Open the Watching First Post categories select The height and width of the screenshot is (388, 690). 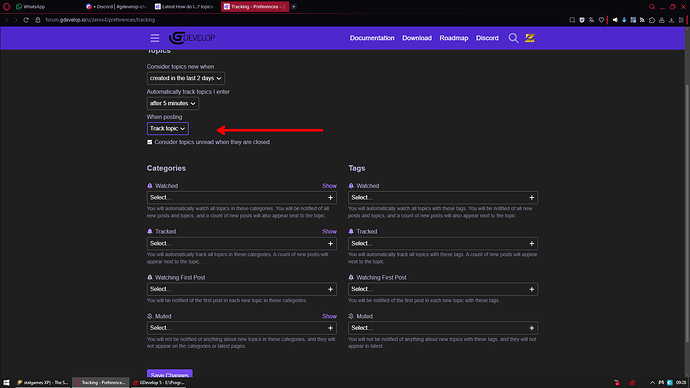tap(242, 289)
